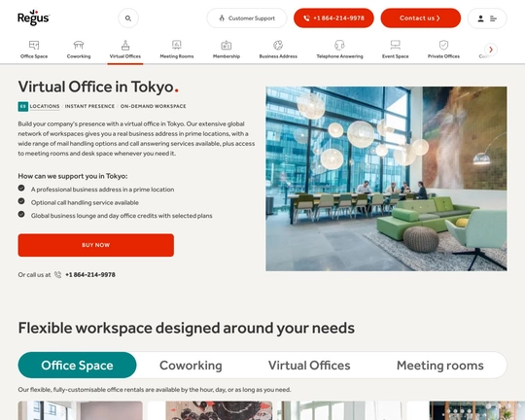Click the Tokyo lounge photo

[x=386, y=179]
